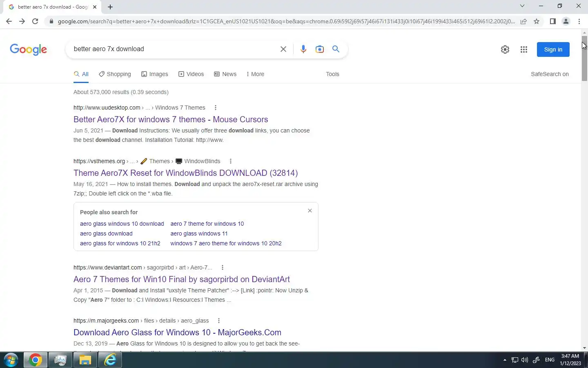This screenshot has height=368, width=588.
Task: Open the tab search dropdown arrow
Action: (x=522, y=6)
